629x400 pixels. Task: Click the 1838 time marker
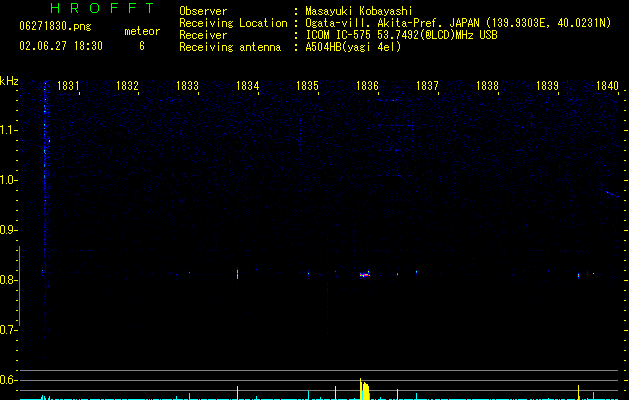(x=487, y=86)
